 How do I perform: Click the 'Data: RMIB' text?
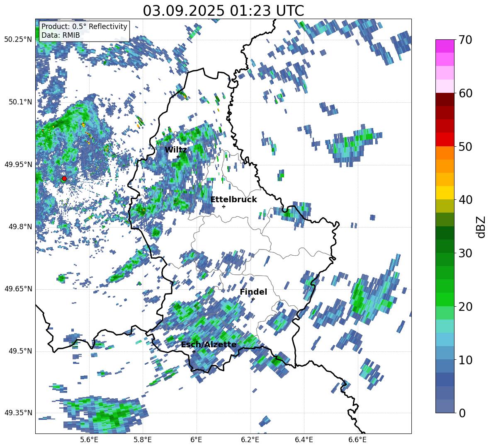(61, 35)
